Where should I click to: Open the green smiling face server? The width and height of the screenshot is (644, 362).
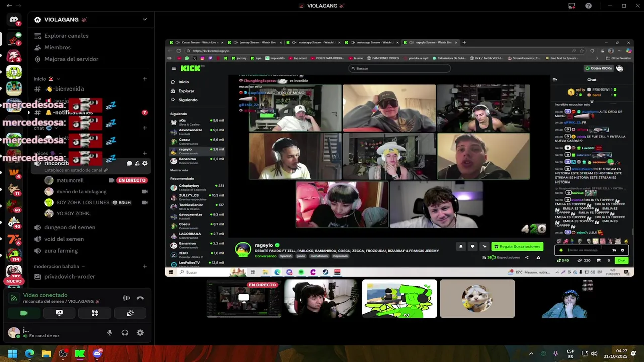coord(14,72)
